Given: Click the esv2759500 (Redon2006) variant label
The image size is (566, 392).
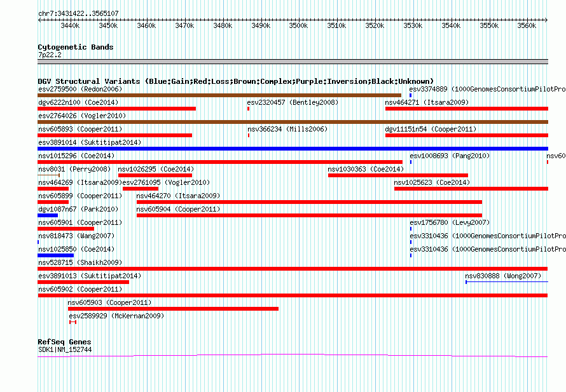Looking at the screenshot, I should click(x=80, y=89).
